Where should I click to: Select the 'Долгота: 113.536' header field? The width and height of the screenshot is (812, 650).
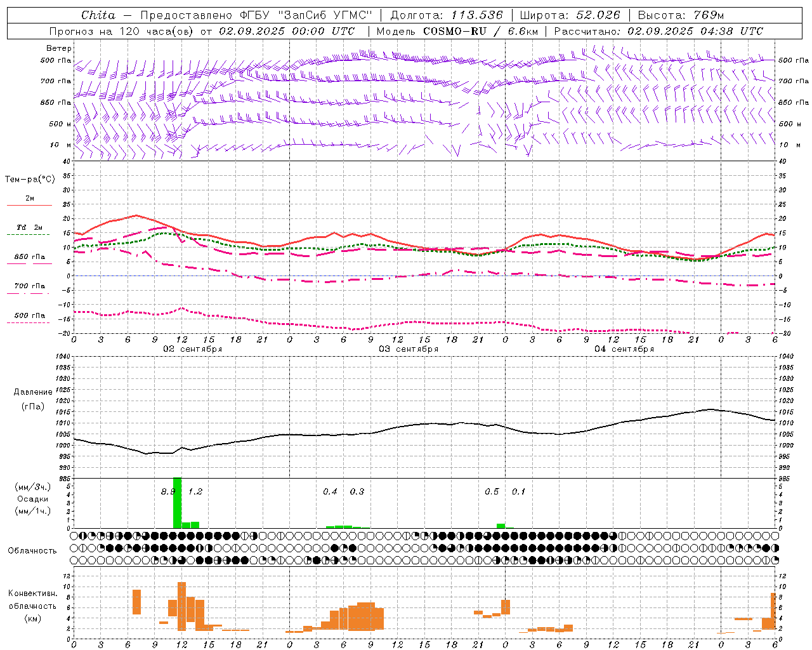pos(447,15)
